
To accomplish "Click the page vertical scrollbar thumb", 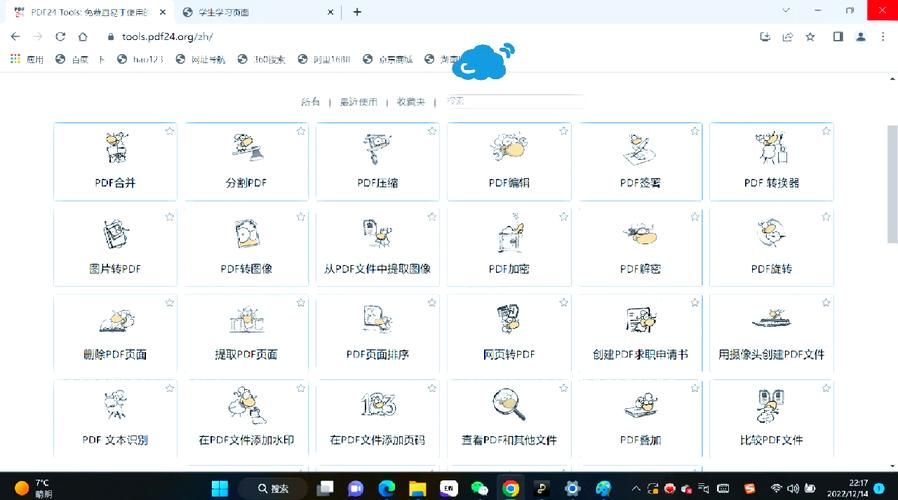I will [x=892, y=183].
